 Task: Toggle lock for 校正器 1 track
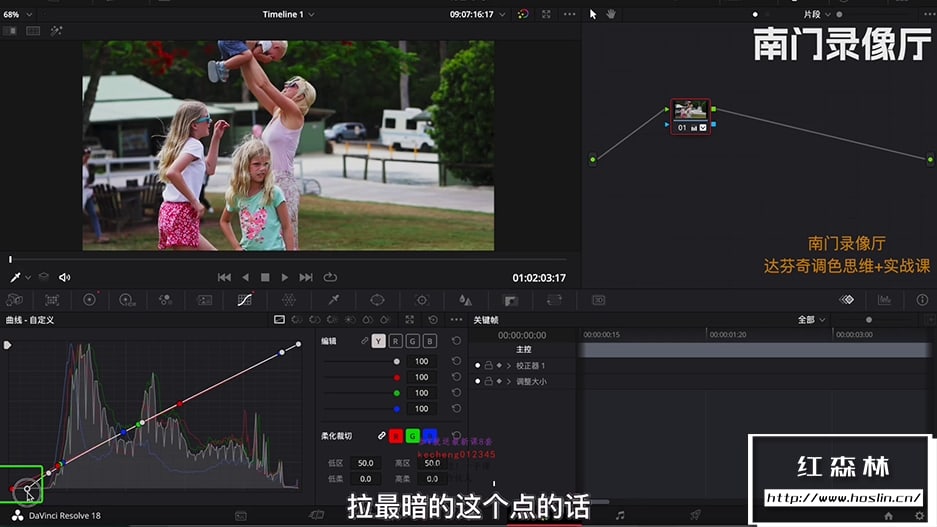click(488, 365)
